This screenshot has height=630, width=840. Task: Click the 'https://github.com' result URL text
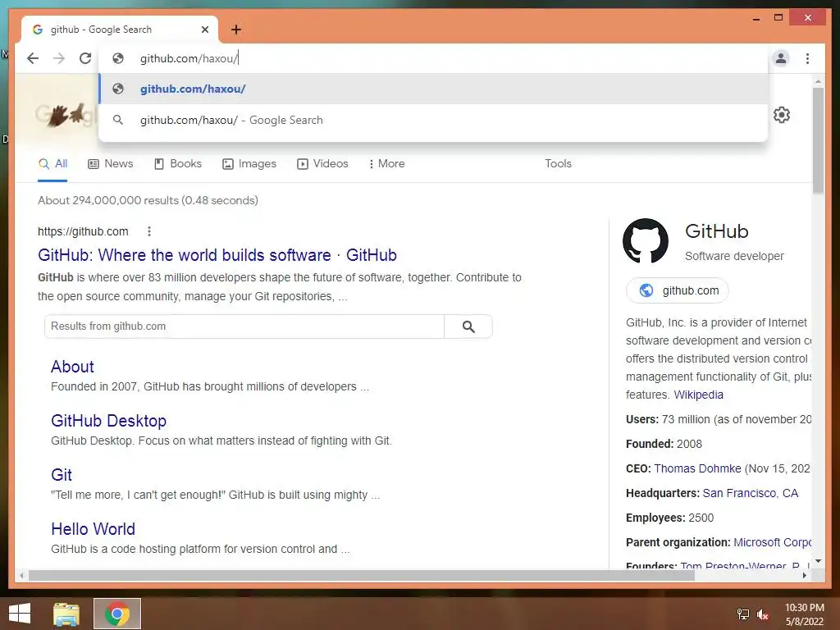click(83, 231)
